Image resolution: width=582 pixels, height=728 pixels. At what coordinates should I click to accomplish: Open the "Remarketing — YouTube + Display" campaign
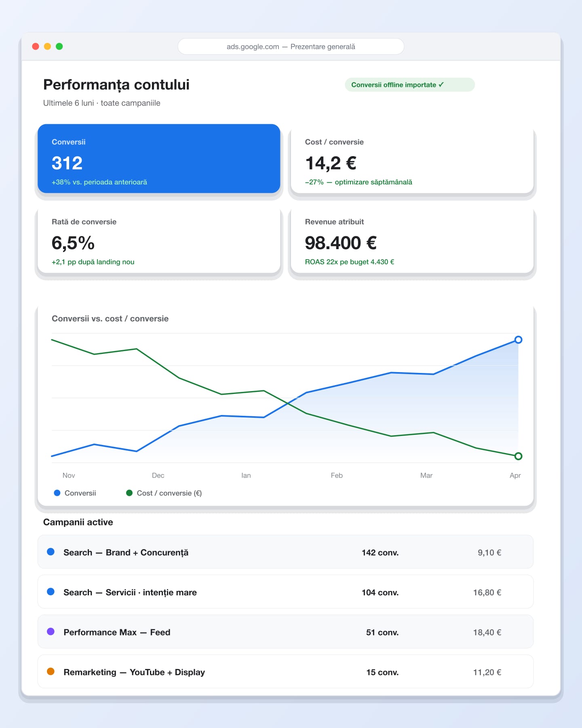[285, 671]
